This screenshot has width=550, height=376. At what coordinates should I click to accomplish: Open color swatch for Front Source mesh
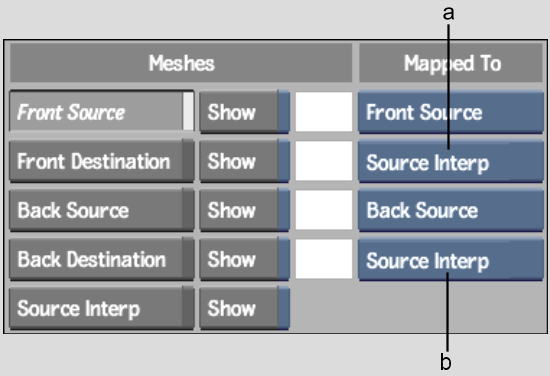point(324,112)
